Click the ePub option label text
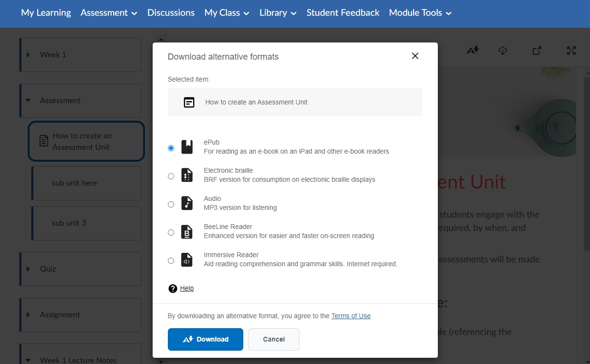 (x=211, y=142)
